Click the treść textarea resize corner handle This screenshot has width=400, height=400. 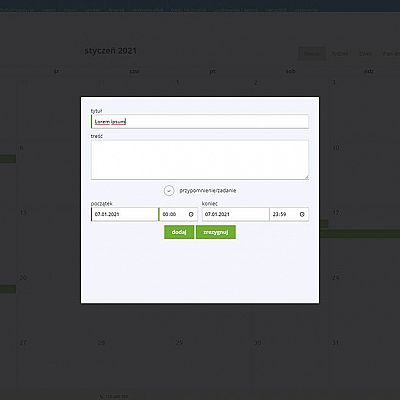[306, 177]
